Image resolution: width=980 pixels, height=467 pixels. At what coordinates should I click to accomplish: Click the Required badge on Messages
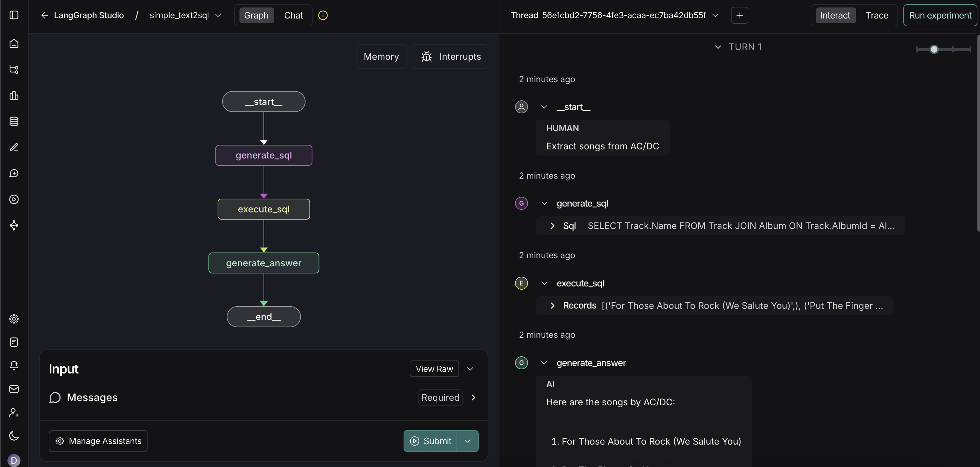click(440, 398)
